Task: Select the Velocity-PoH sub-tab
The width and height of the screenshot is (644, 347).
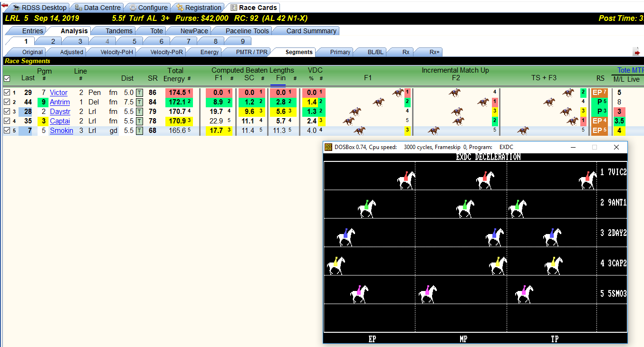Action: click(110, 52)
